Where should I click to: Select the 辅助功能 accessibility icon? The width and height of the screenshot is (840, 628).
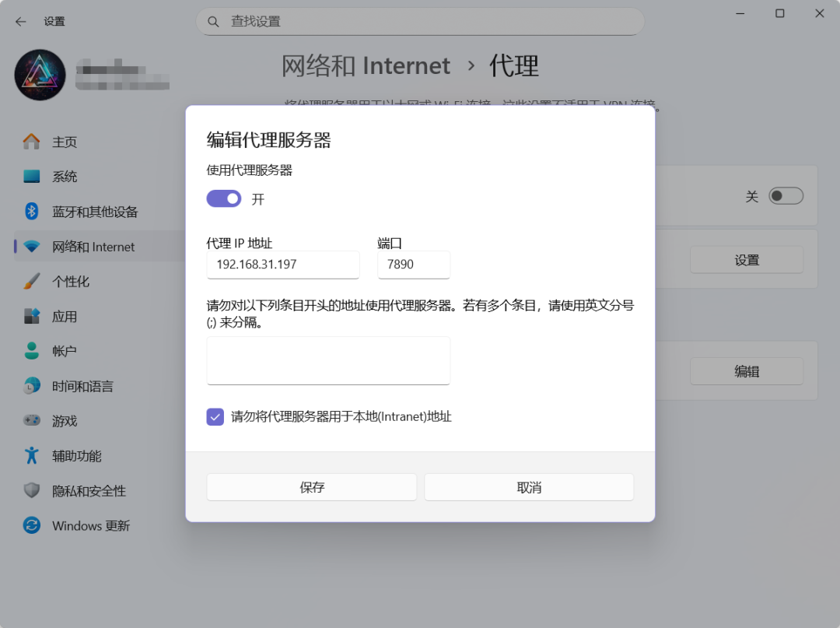click(32, 455)
